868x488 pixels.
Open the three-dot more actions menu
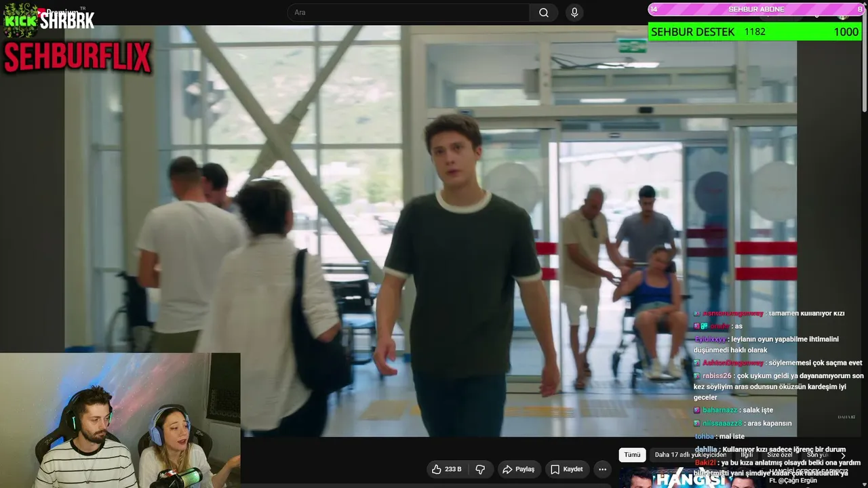602,469
